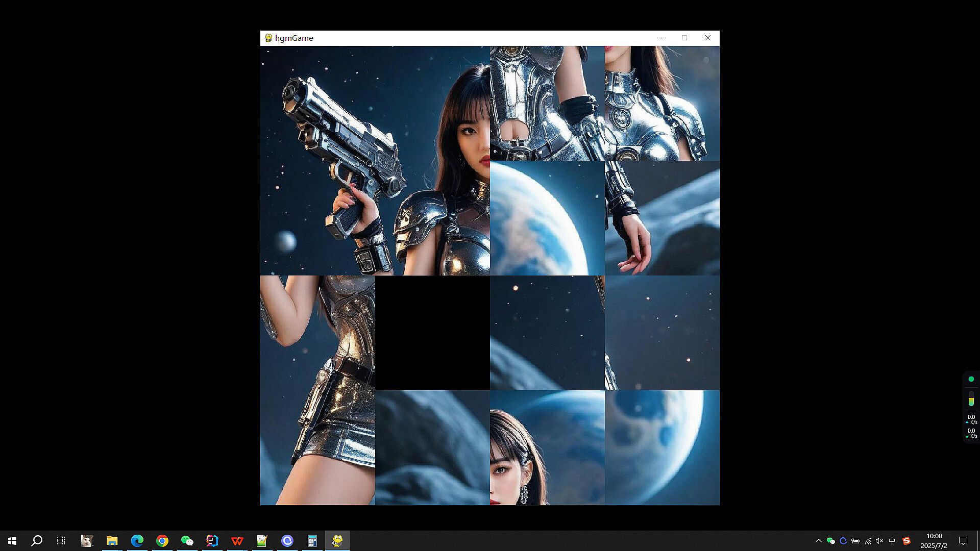Open the Windows Start menu
The image size is (980, 551).
[12, 541]
